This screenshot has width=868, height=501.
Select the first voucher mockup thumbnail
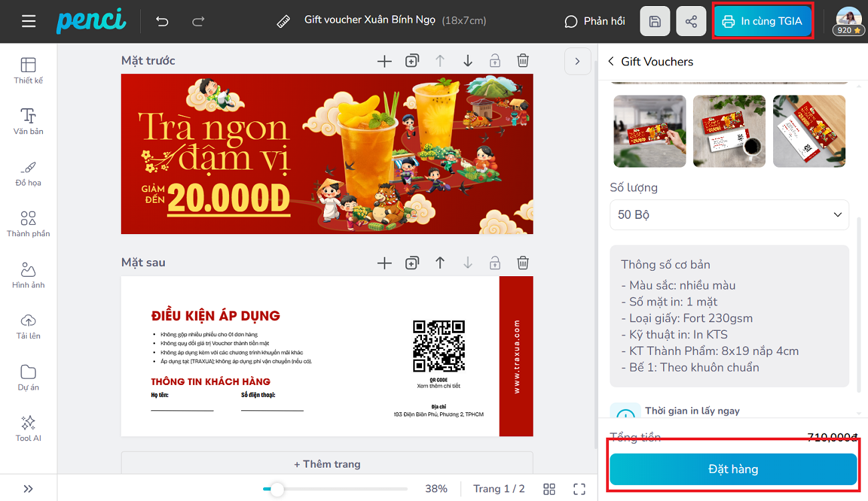pyautogui.click(x=650, y=131)
